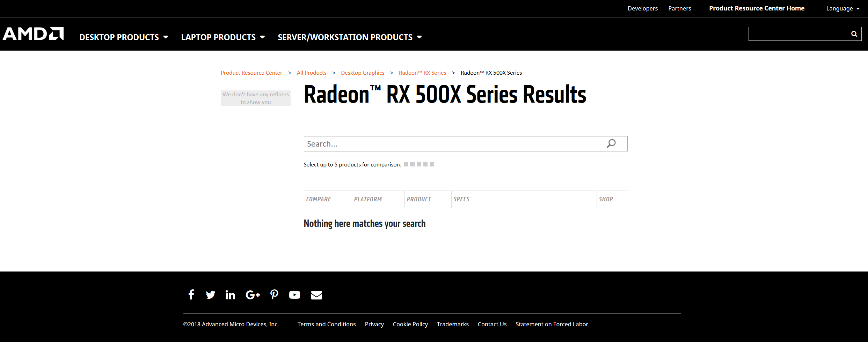This screenshot has width=868, height=342.
Task: Open AMD Twitter icon in footer
Action: pos(210,295)
